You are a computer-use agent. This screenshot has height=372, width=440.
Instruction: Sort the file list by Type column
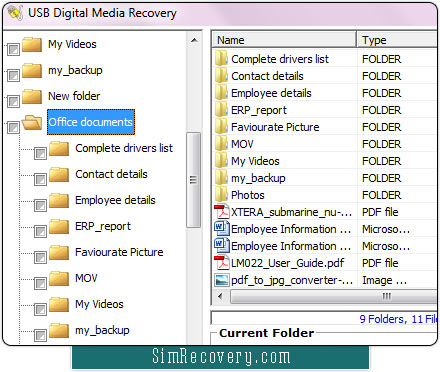397,40
